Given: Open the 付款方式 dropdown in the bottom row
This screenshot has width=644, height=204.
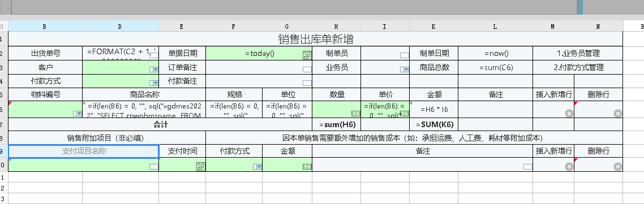Looking at the screenshot, I should click(257, 167).
